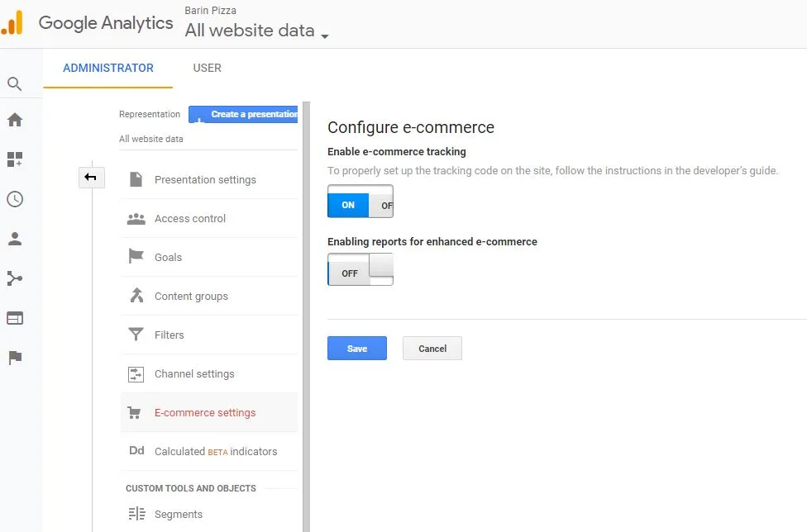Click the Enable e-commerce tracking label
The width and height of the screenshot is (807, 532).
[397, 152]
